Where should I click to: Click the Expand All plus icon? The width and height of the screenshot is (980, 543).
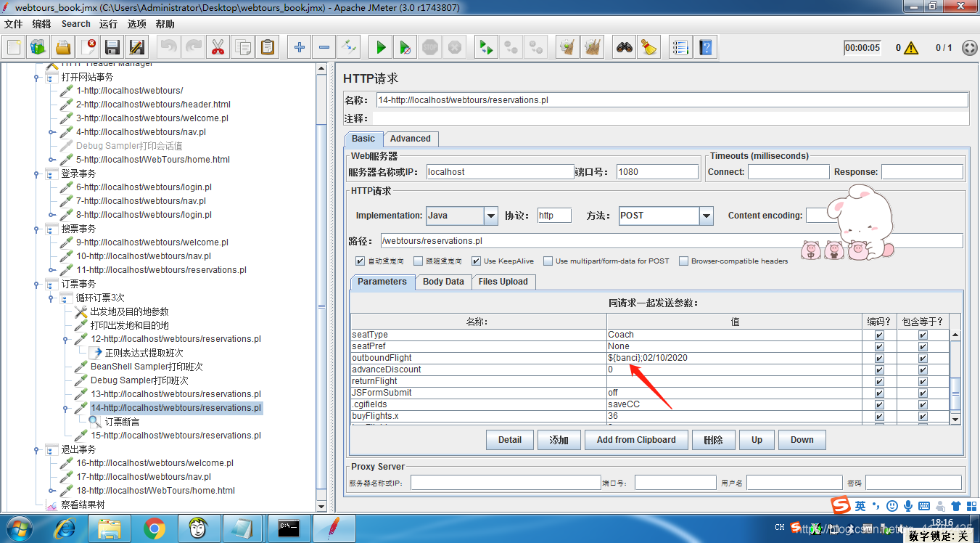[x=299, y=48]
